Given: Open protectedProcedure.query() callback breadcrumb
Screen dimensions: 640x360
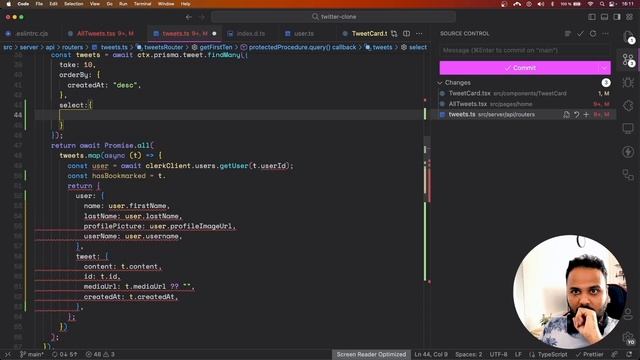Looking at the screenshot, I should pos(298,47).
